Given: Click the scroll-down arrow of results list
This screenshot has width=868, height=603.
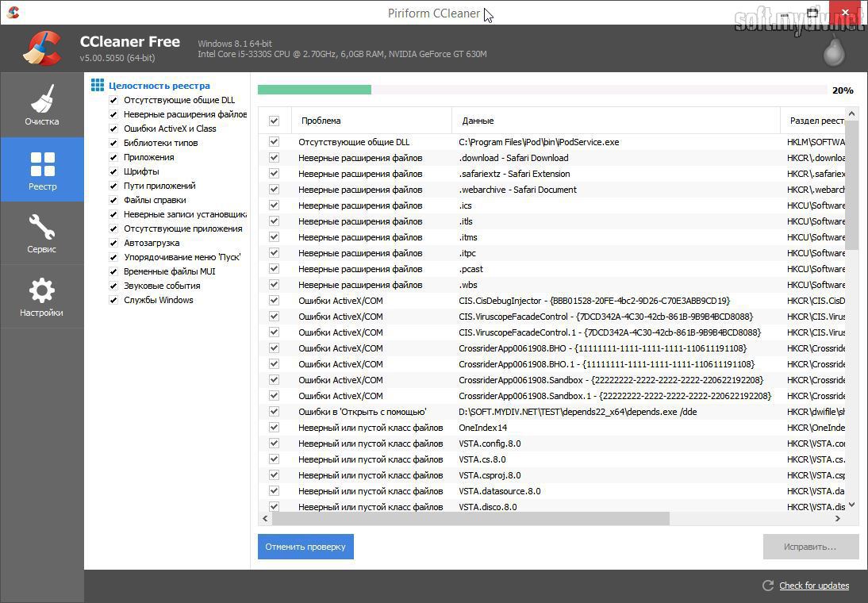Looking at the screenshot, I should coord(852,505).
